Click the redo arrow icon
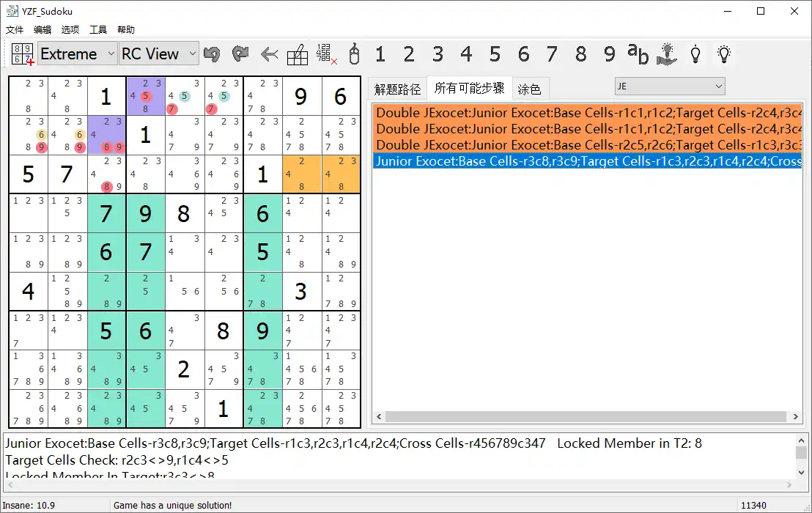Viewport: 812px width, 513px height. (x=240, y=54)
